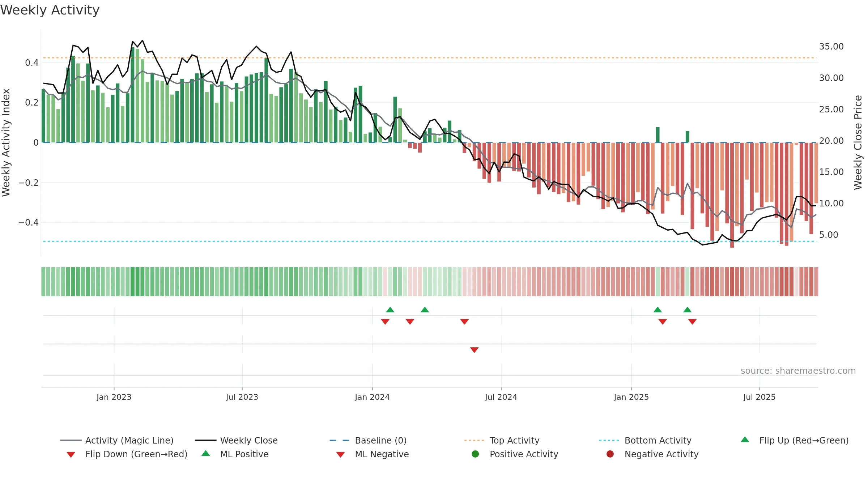Click the source: sharemaestro.com text

tap(798, 371)
